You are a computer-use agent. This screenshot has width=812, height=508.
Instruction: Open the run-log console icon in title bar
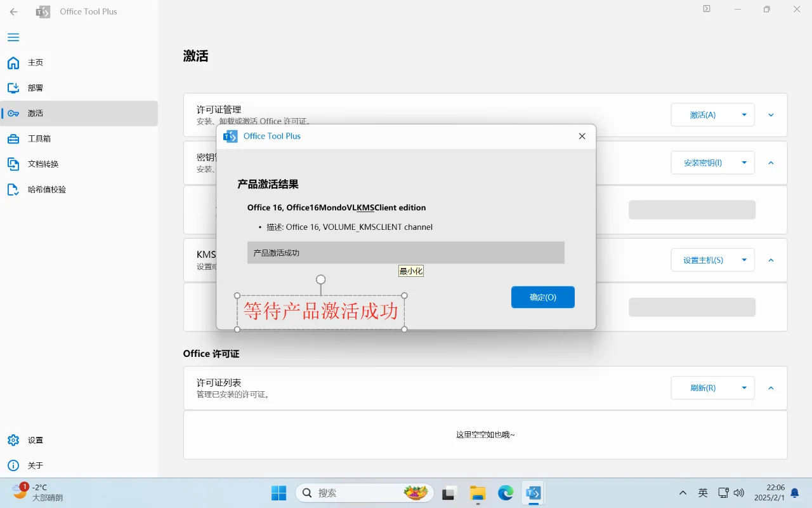click(706, 9)
